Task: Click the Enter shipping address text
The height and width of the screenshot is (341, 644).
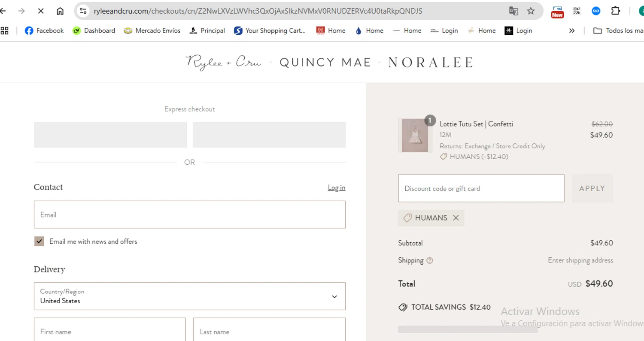Action: coord(580,260)
